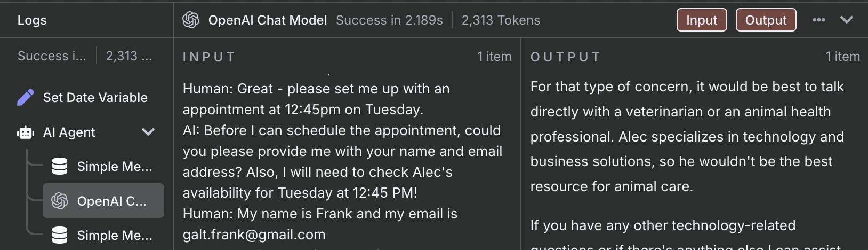Select the AI Agent log entry
Viewport: 868px width, 250px height.
[x=86, y=132]
